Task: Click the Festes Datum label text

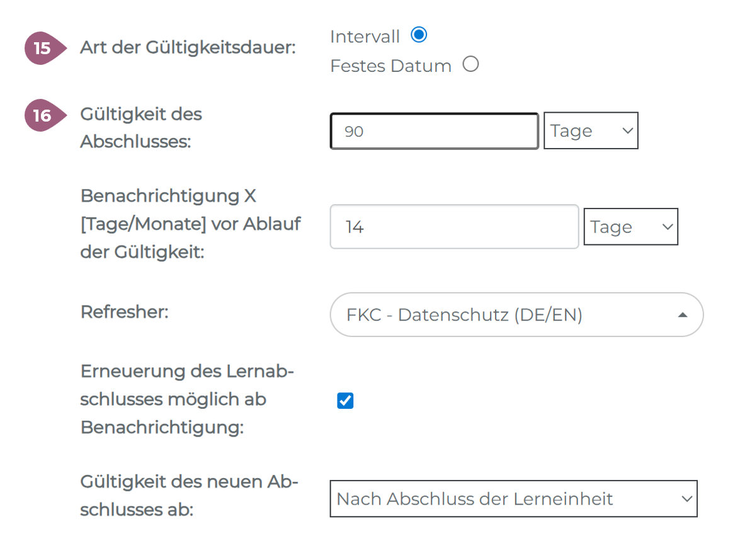Action: click(x=390, y=66)
